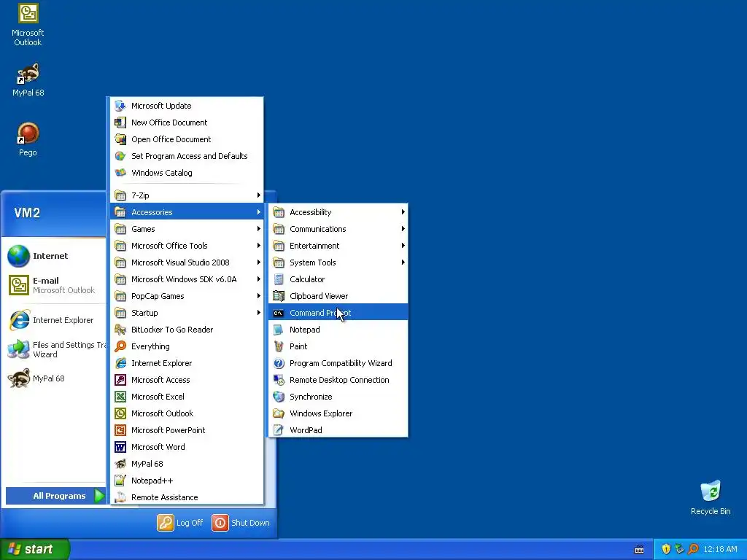Expand the 7-Zip submenu arrow
747x560 pixels.
259,195
